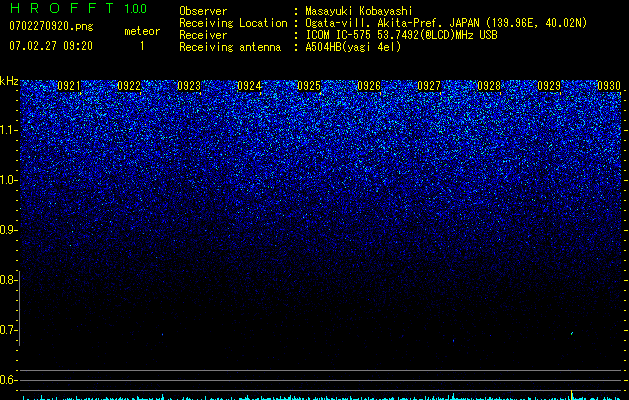Click the 0922 time marker
The width and height of the screenshot is (629, 400).
(x=129, y=86)
